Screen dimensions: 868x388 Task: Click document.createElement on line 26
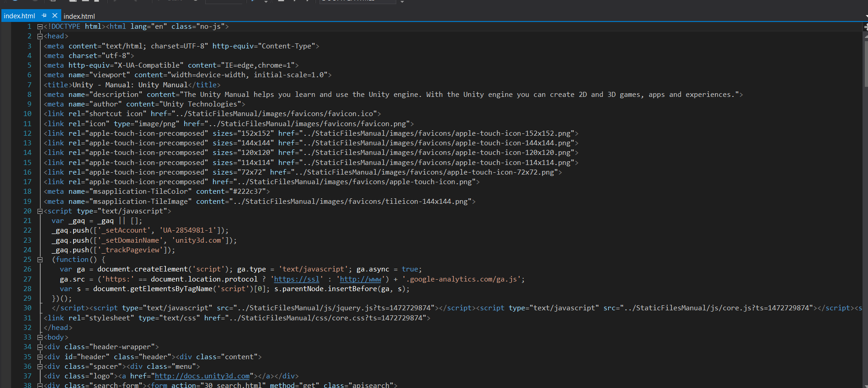click(x=143, y=269)
